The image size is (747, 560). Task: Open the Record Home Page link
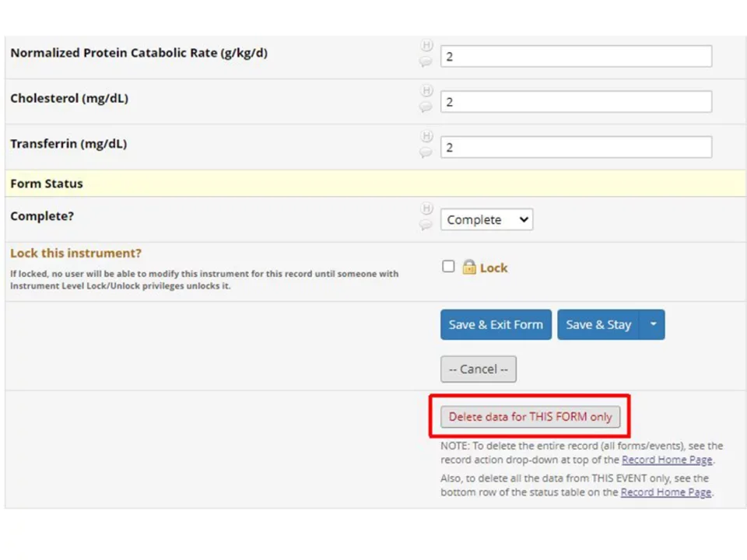click(667, 460)
